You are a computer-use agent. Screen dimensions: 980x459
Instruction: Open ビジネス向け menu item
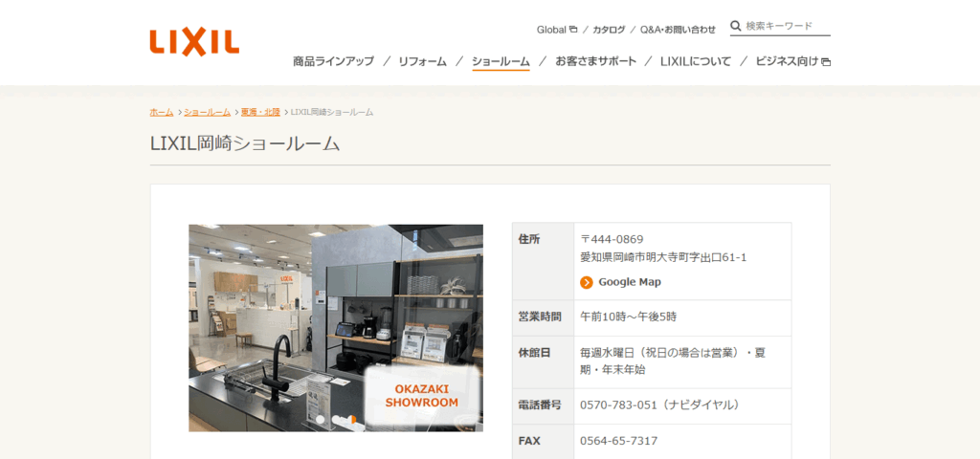click(x=787, y=61)
